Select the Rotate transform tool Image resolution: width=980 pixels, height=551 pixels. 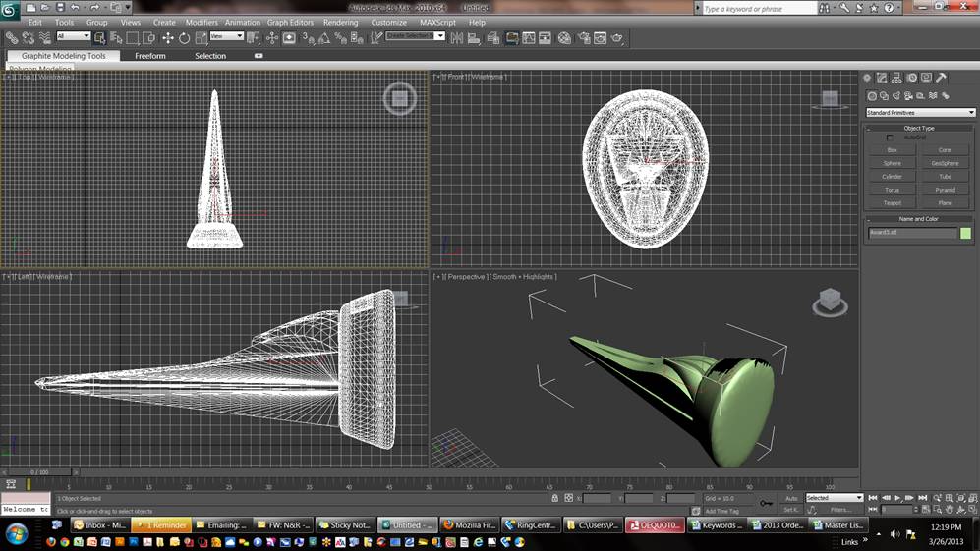(184, 38)
